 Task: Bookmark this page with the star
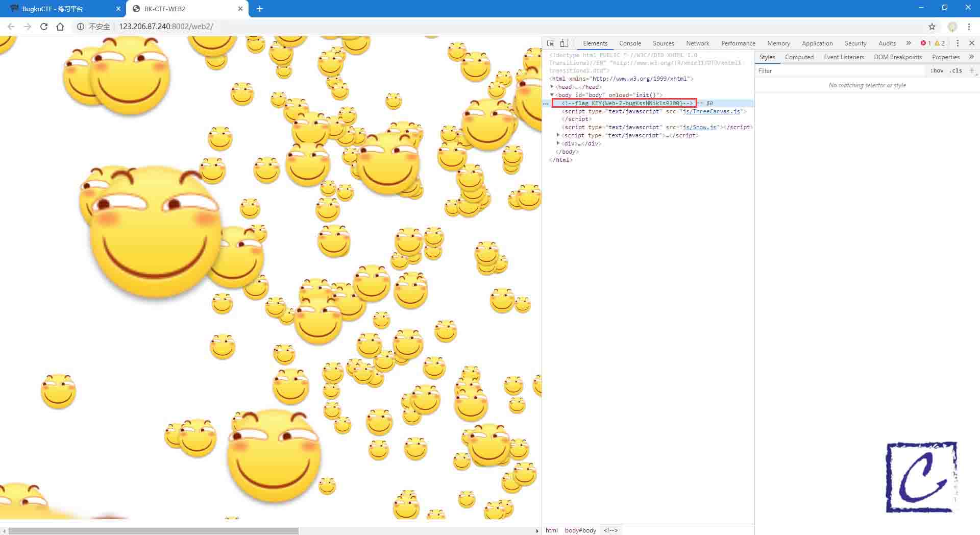click(x=932, y=27)
